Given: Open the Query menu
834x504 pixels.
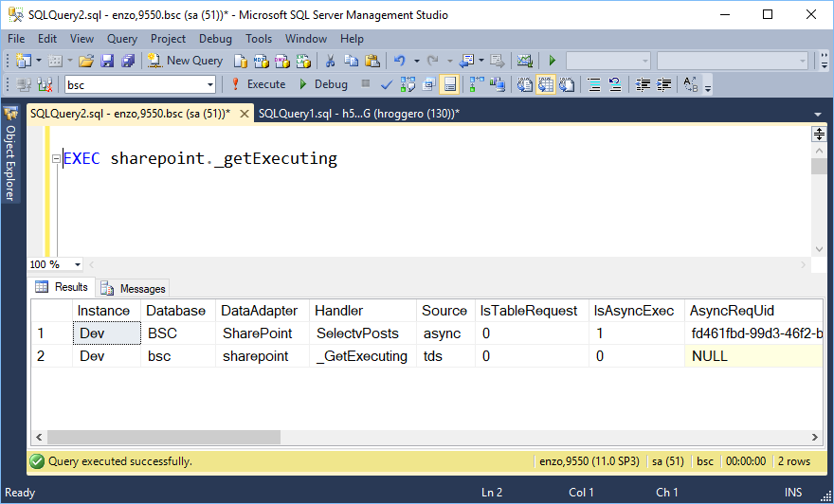Looking at the screenshot, I should pyautogui.click(x=122, y=39).
